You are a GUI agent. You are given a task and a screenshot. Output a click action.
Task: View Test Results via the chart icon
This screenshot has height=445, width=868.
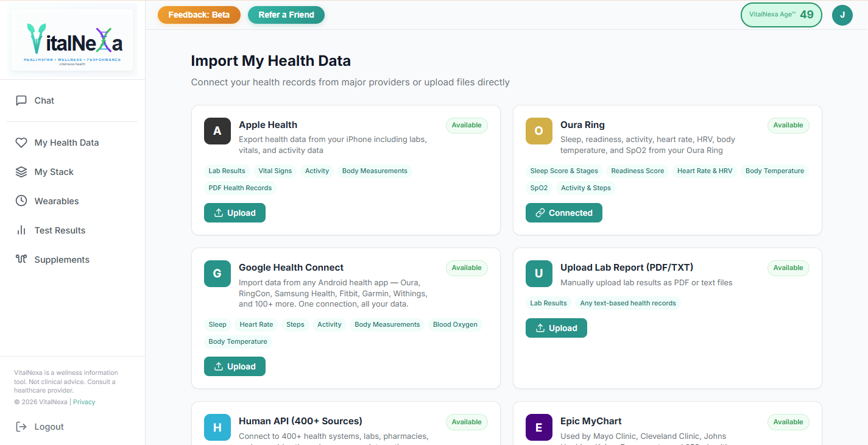pos(22,230)
